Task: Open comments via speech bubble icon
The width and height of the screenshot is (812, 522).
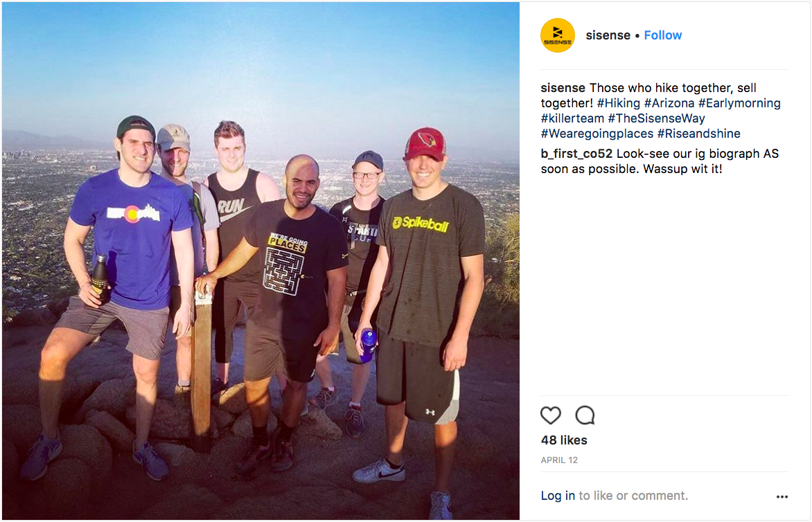Action: 585,415
